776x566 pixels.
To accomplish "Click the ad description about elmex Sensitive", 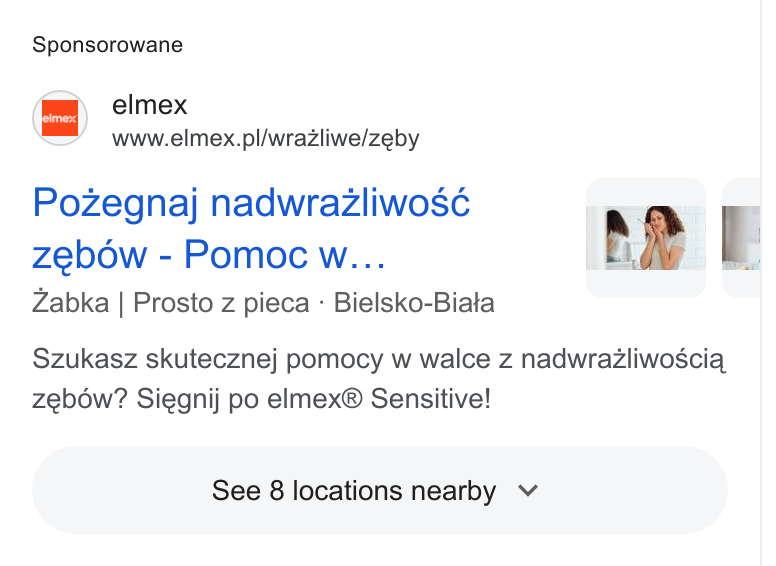I will click(379, 378).
